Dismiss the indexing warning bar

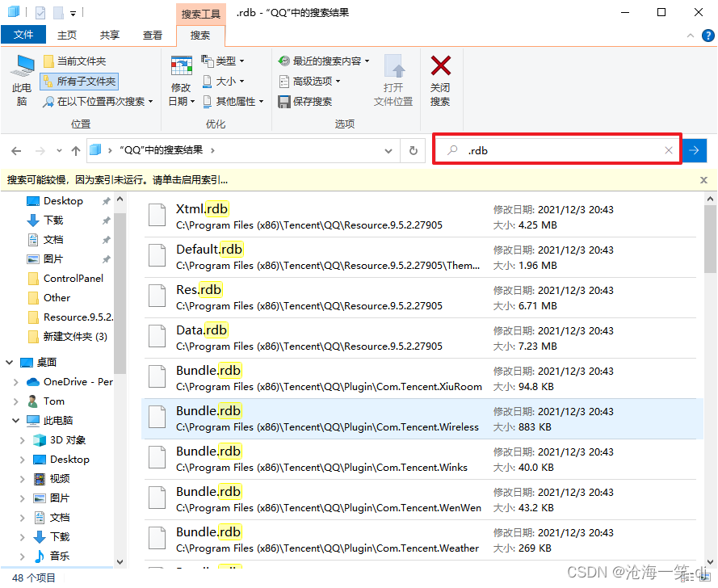703,180
